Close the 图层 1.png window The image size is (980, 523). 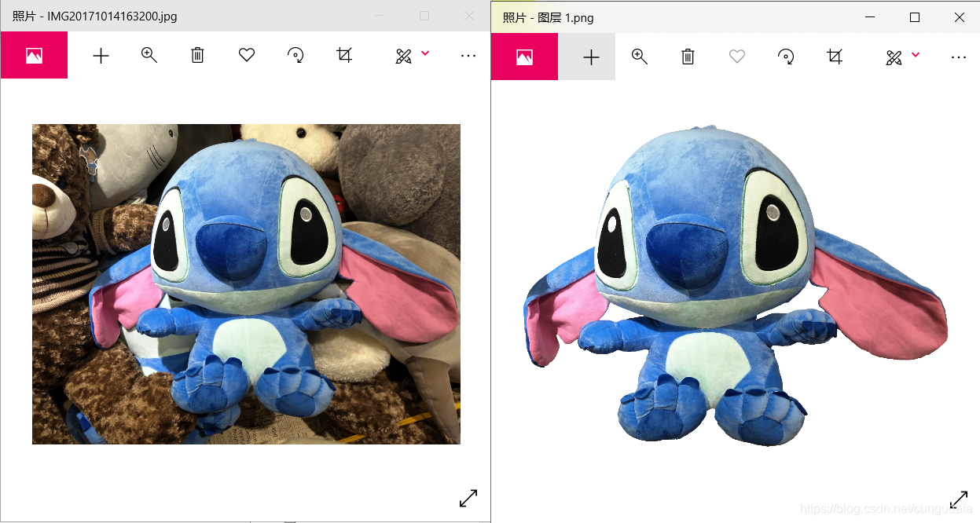point(959,17)
